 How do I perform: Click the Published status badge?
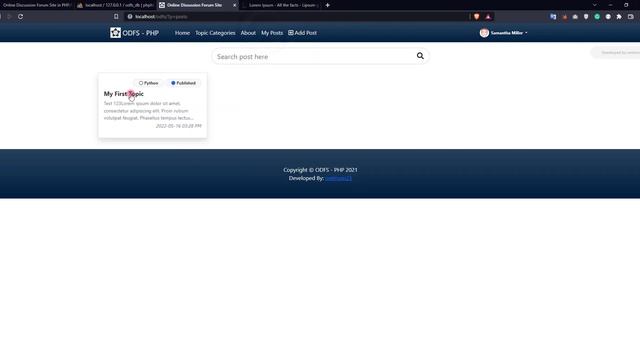(183, 83)
